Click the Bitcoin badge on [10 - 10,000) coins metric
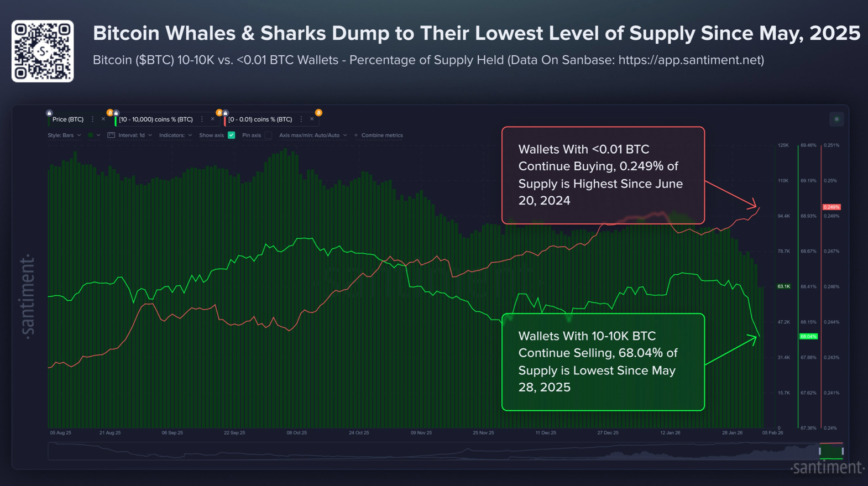 (x=109, y=113)
